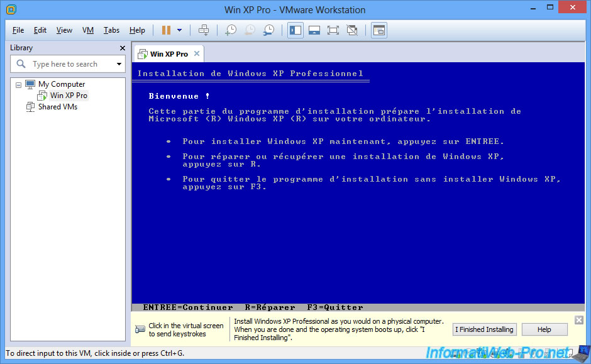Click 'F3=Quitter' in the setup status line

pyautogui.click(x=335, y=307)
